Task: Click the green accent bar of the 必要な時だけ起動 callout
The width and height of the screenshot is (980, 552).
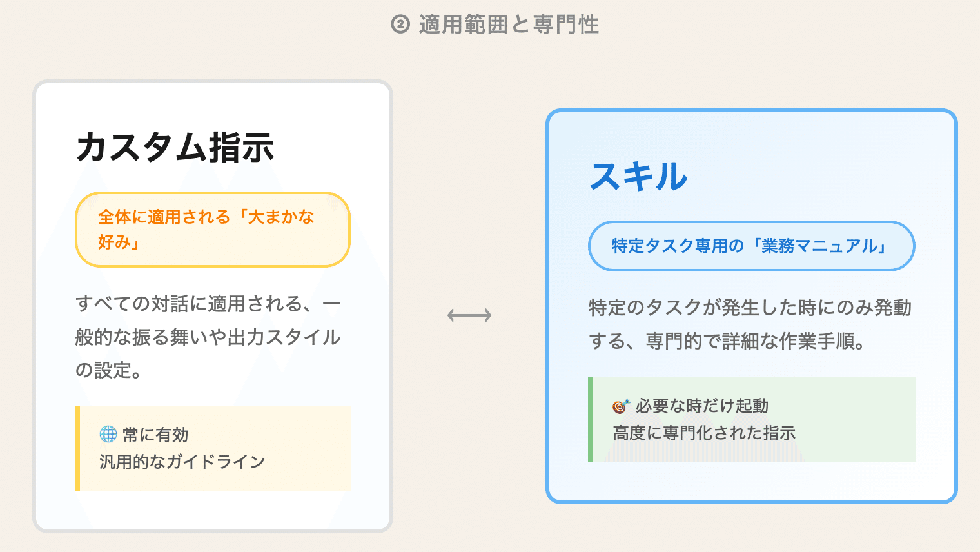Action: (x=591, y=419)
